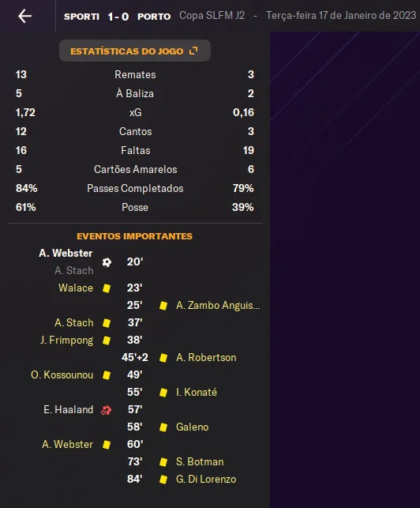Screen dimensions: 420x508
Task: Click the 1-0 match score
Action: (118, 17)
